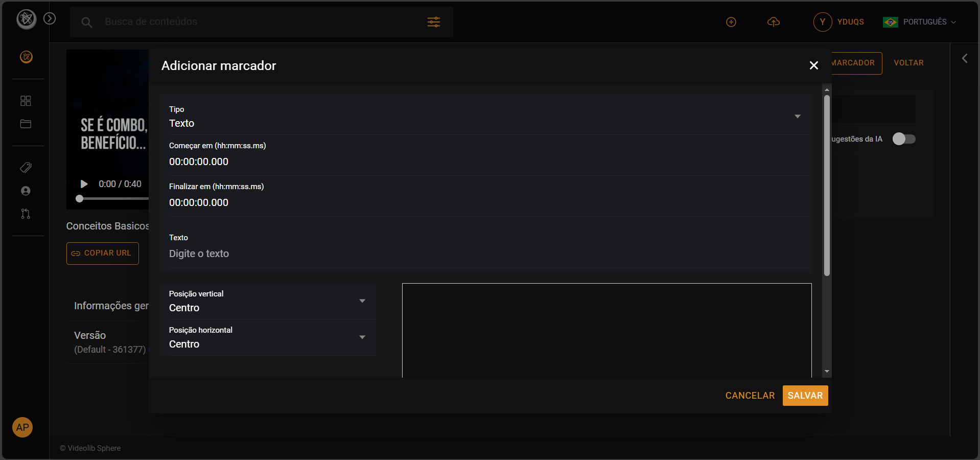Click the SALVAR button
The image size is (980, 460).
coord(805,395)
